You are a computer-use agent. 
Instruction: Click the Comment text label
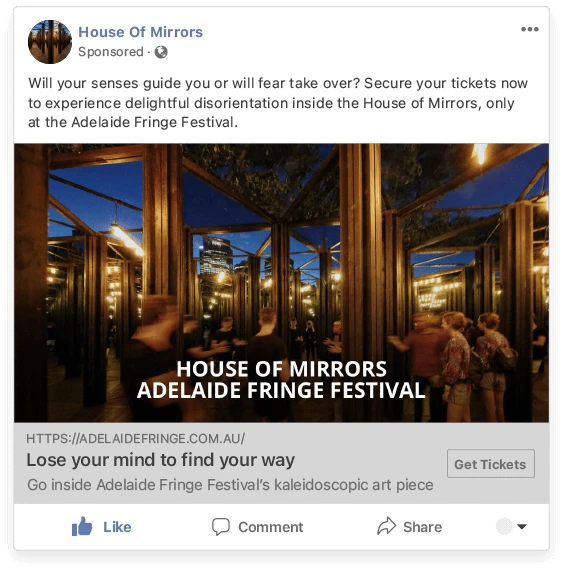tap(271, 527)
